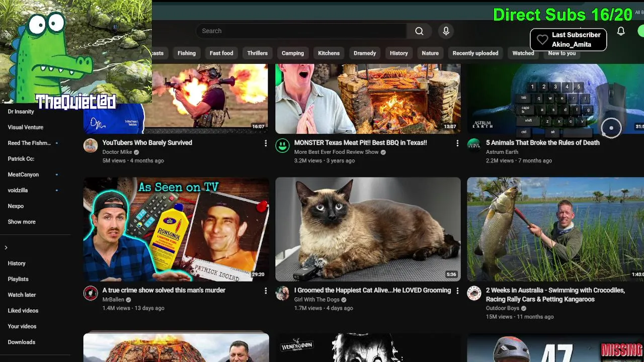Open Patrick Cc: subscription
644x362 pixels.
click(21, 159)
